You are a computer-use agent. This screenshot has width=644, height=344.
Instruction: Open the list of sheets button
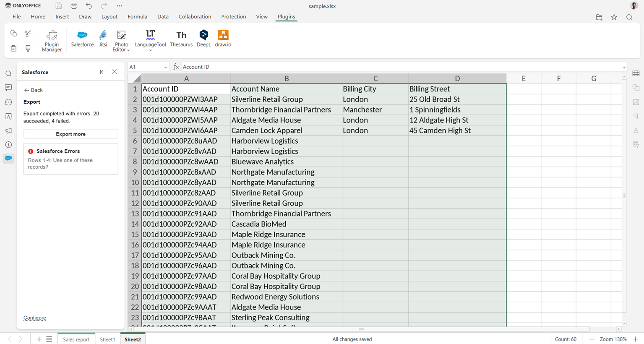49,339
